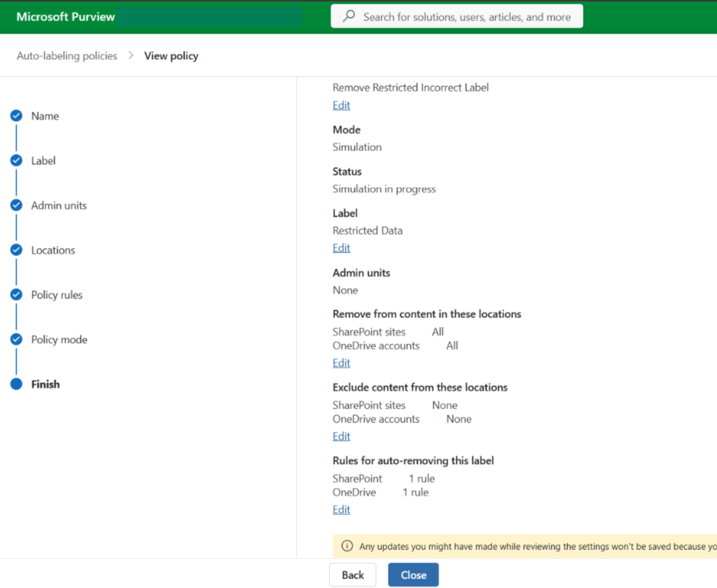
Task: Edit rules for auto-removing this label
Action: (341, 510)
